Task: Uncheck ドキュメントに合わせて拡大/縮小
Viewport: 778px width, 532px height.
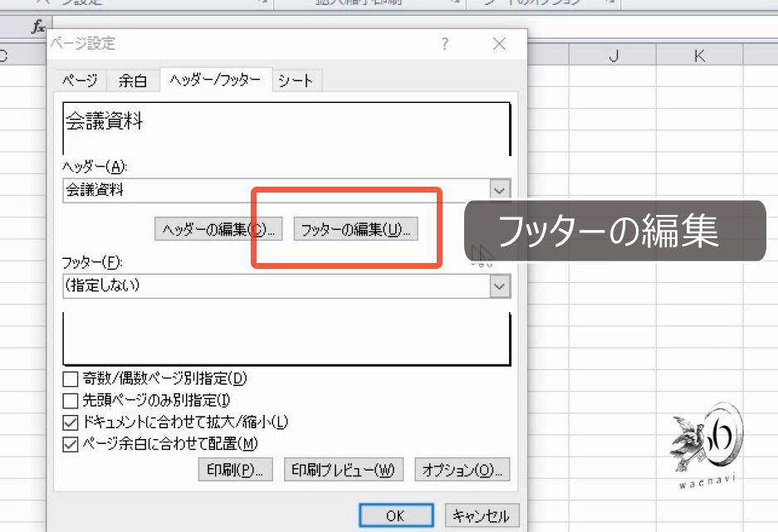Action: pyautogui.click(x=70, y=422)
